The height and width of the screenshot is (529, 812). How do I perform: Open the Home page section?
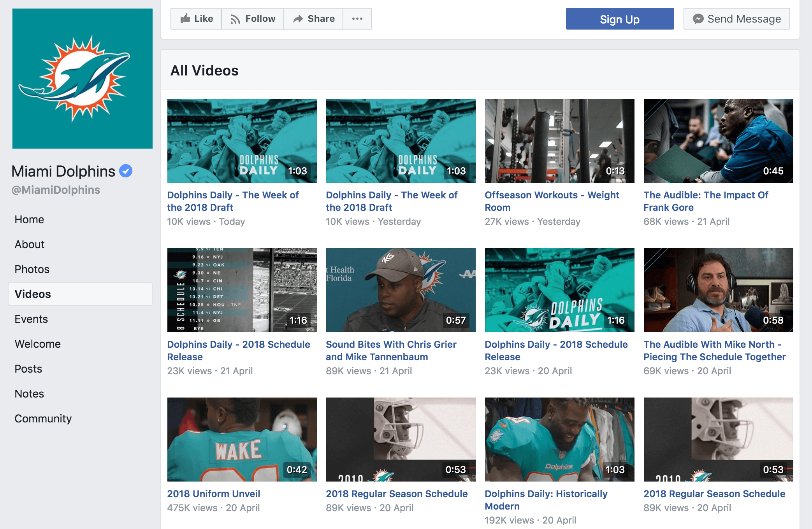tap(29, 219)
